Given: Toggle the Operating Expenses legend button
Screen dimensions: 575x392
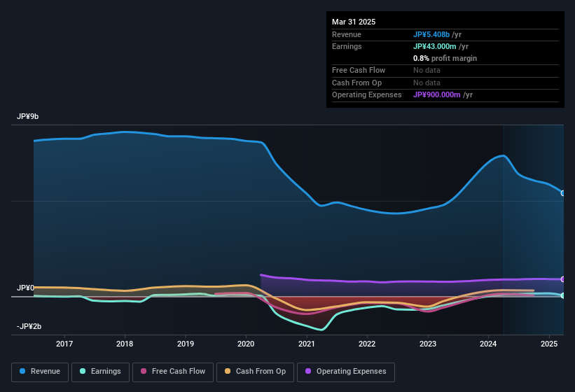Looking at the screenshot, I should click(346, 372).
